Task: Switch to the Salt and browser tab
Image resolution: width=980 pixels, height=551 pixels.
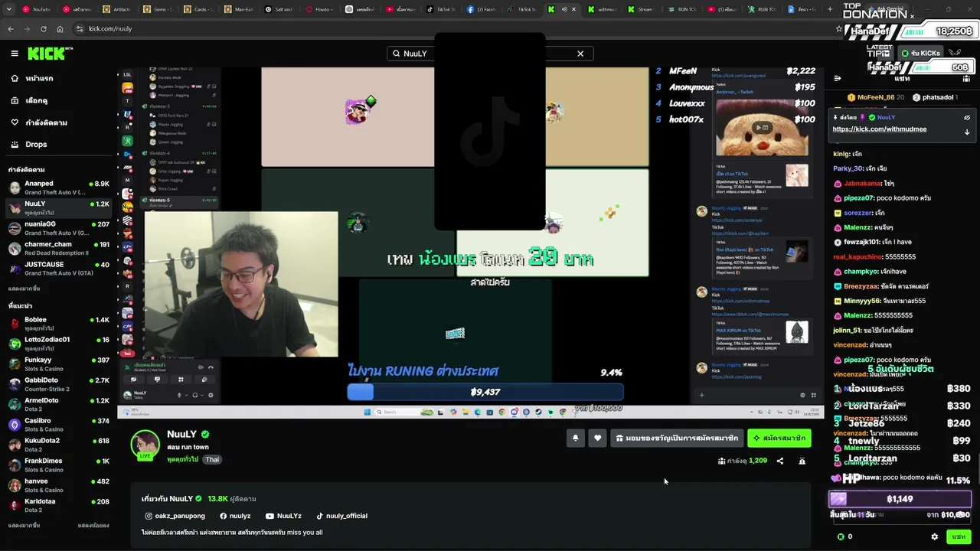Action: coord(279,9)
